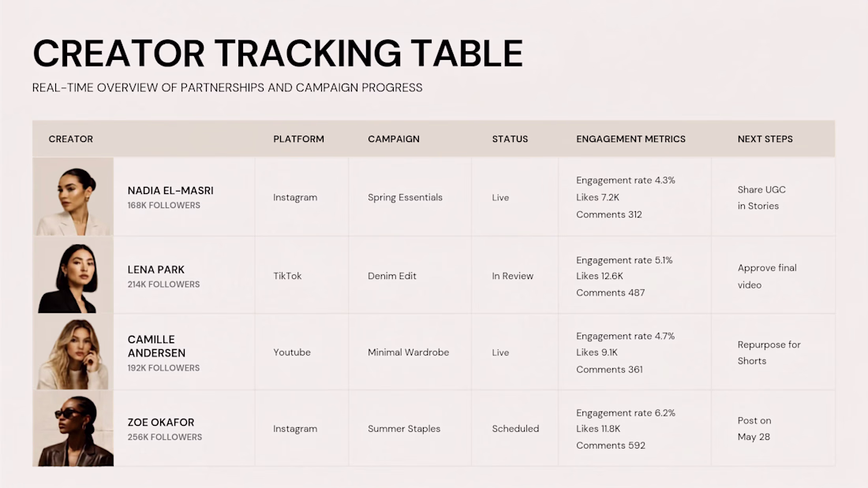The height and width of the screenshot is (488, 868).
Task: Select the Approve final video next step
Action: [767, 276]
